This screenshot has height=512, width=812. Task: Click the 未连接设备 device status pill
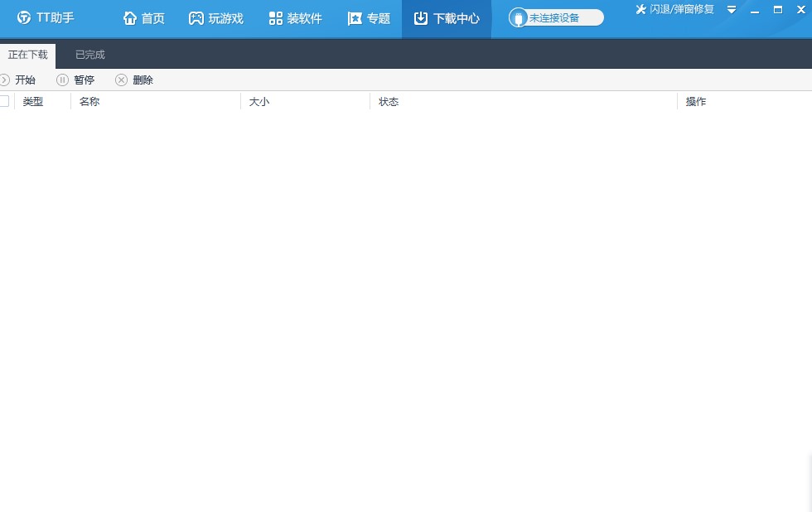pos(556,18)
